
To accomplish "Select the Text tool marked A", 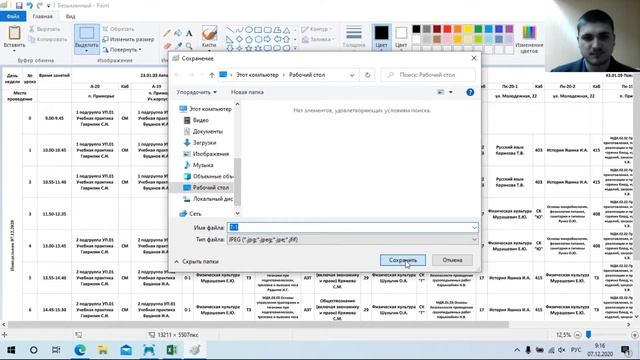I will click(189, 33).
